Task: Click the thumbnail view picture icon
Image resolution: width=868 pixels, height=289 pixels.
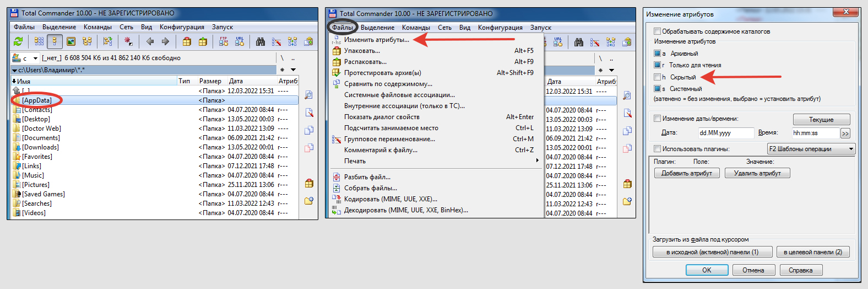Action: pos(71,41)
